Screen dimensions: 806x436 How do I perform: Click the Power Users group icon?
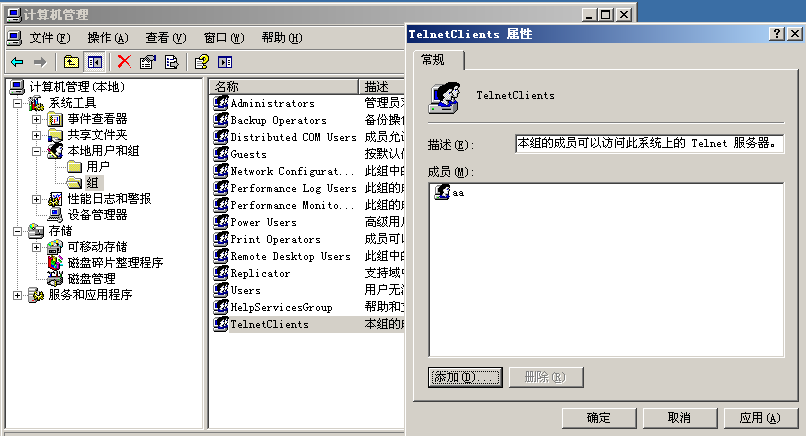tap(221, 222)
